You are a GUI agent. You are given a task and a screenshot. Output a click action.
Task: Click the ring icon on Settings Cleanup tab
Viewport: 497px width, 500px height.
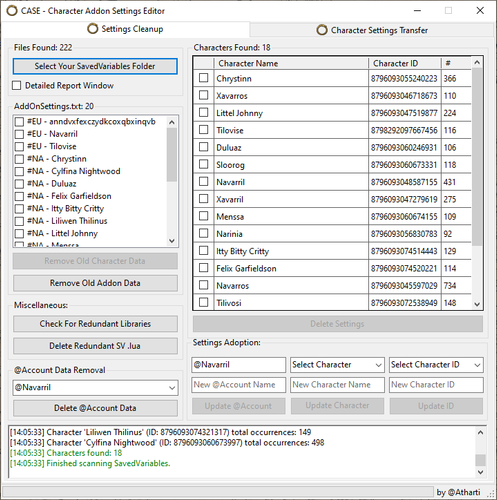(93, 29)
